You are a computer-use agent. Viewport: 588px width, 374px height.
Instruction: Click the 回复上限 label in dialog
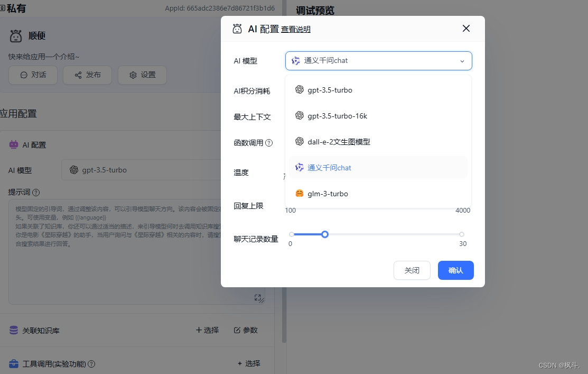[248, 206]
